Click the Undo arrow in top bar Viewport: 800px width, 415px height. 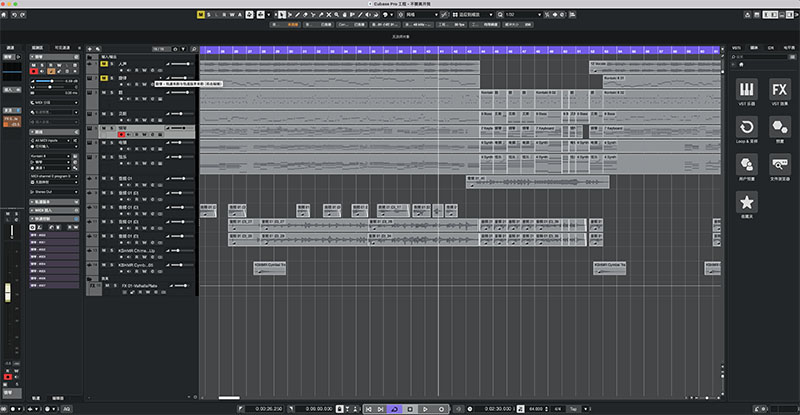(14, 15)
